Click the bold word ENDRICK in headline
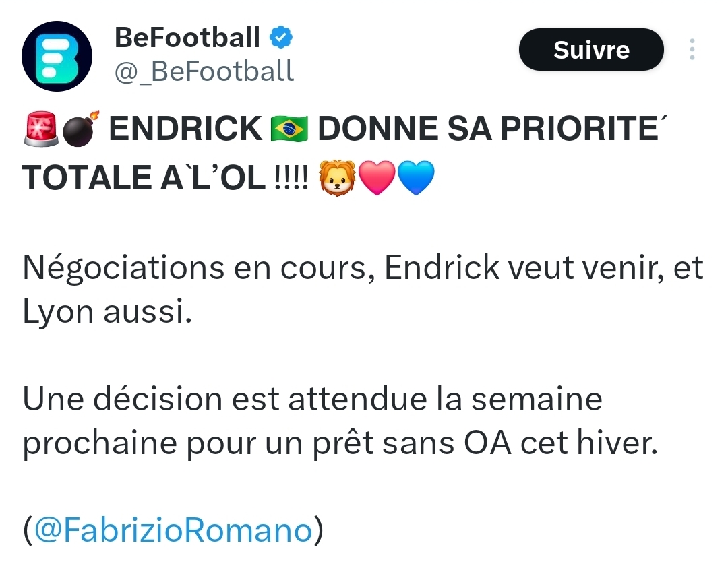 coord(185,129)
